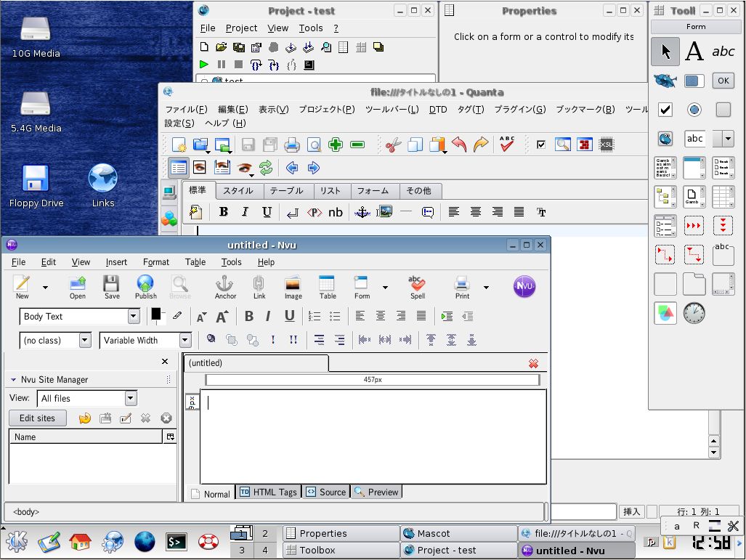The height and width of the screenshot is (560, 746).
Task: Open the DTD menu in Quanta
Action: click(438, 110)
